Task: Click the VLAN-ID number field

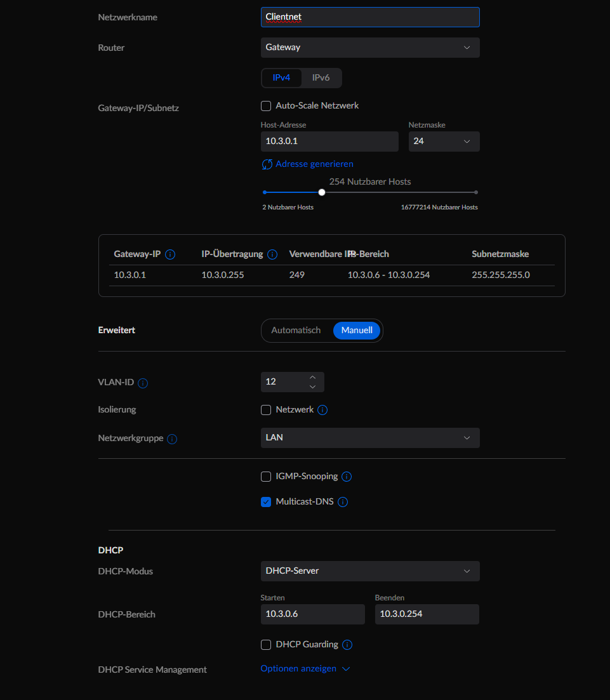Action: 293,381
